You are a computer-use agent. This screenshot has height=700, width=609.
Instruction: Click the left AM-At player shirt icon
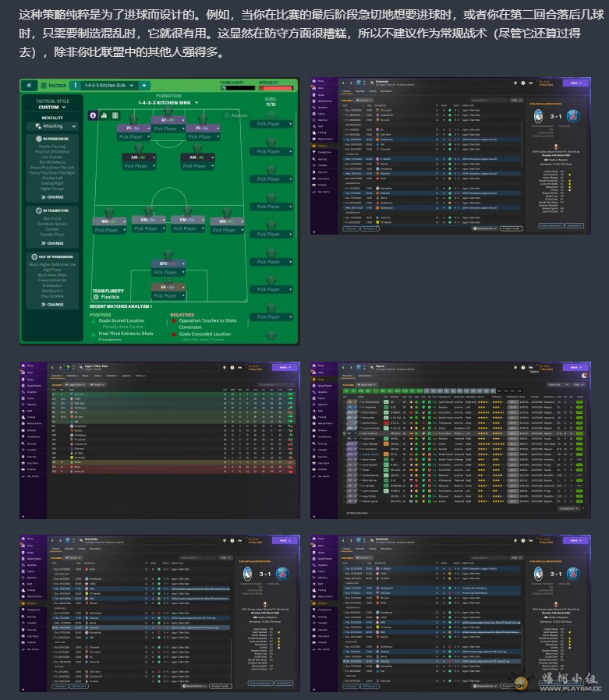[x=139, y=149]
